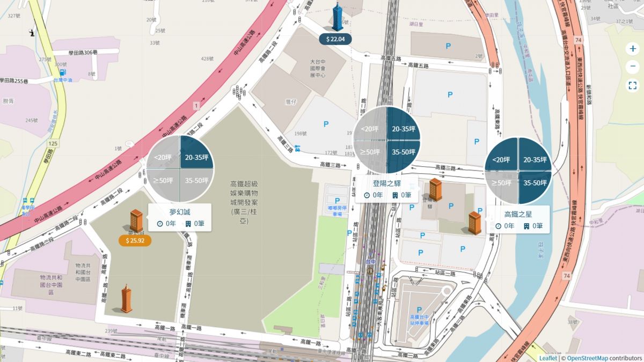Click the route 74 highway shield near top right
This screenshot has height=362, width=644.
pos(577,41)
